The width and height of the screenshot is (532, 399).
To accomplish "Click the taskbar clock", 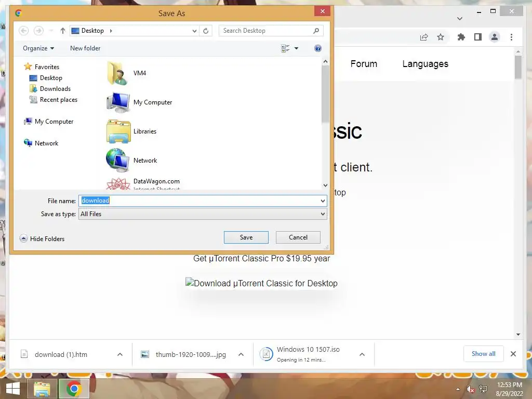I will tap(509, 389).
